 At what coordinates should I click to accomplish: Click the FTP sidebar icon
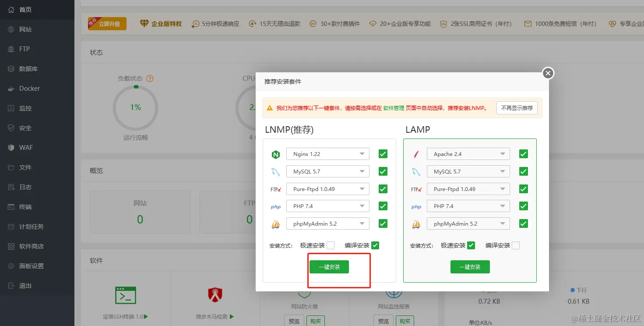pos(11,49)
